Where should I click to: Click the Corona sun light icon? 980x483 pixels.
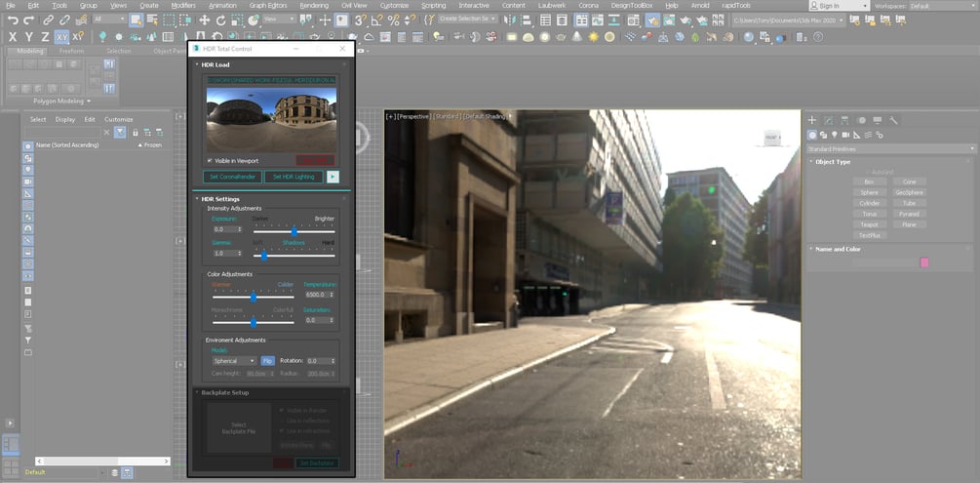(x=592, y=37)
